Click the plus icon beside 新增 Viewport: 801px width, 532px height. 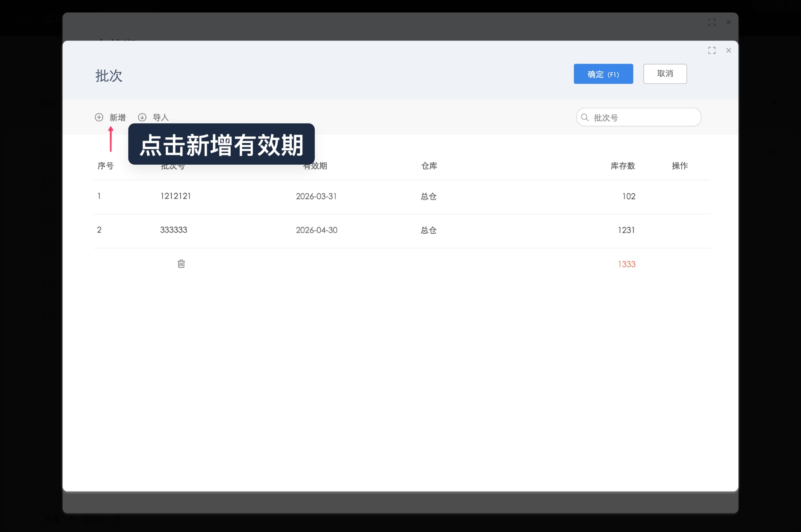click(x=99, y=117)
